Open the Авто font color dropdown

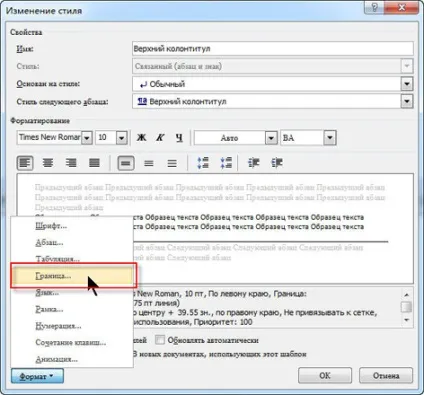point(271,138)
